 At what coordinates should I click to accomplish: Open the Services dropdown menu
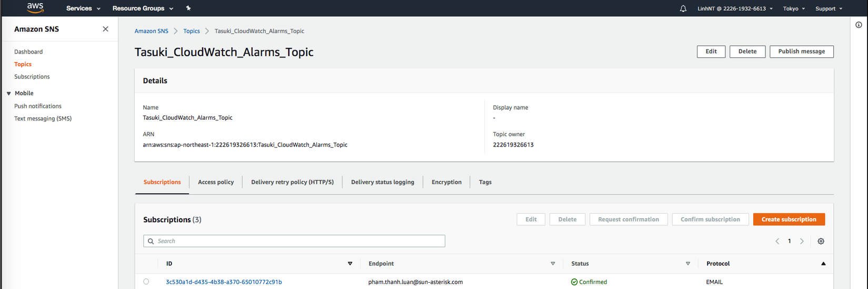pos(83,8)
